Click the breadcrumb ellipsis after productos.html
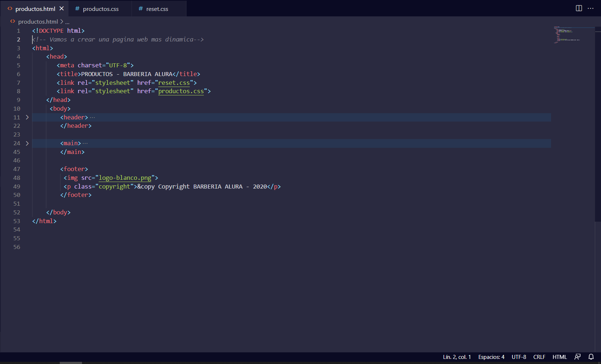The height and width of the screenshot is (364, 601). click(x=67, y=23)
